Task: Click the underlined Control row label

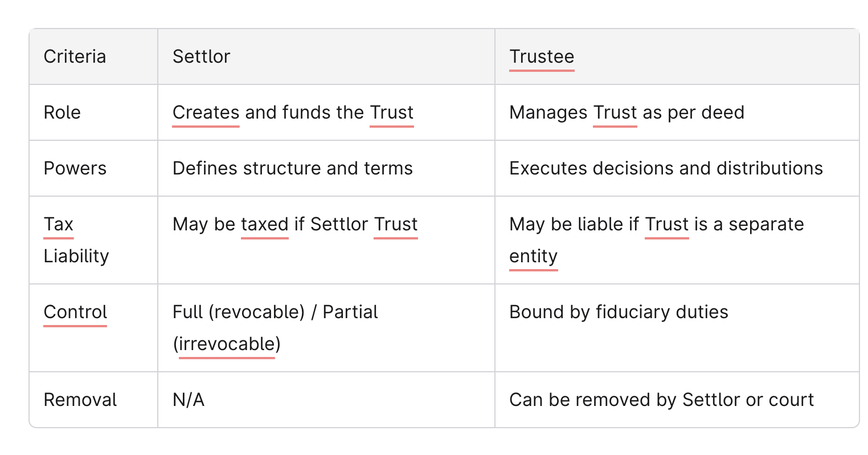Action: pyautogui.click(x=75, y=312)
